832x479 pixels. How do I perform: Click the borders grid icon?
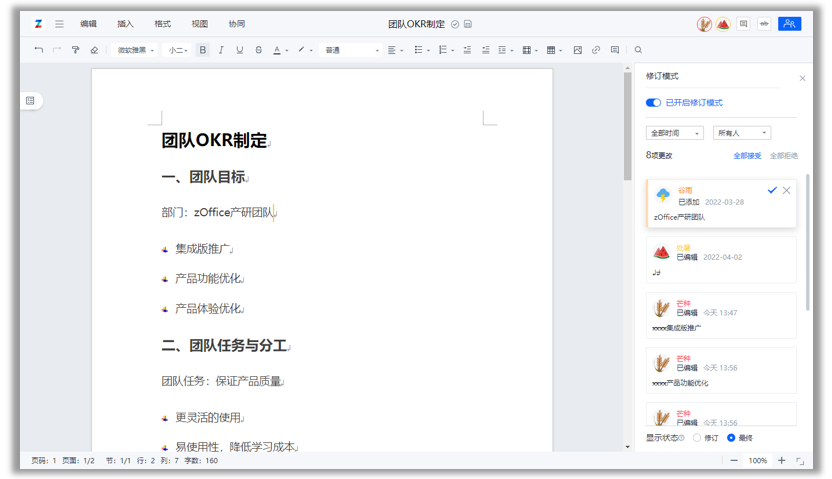[527, 50]
